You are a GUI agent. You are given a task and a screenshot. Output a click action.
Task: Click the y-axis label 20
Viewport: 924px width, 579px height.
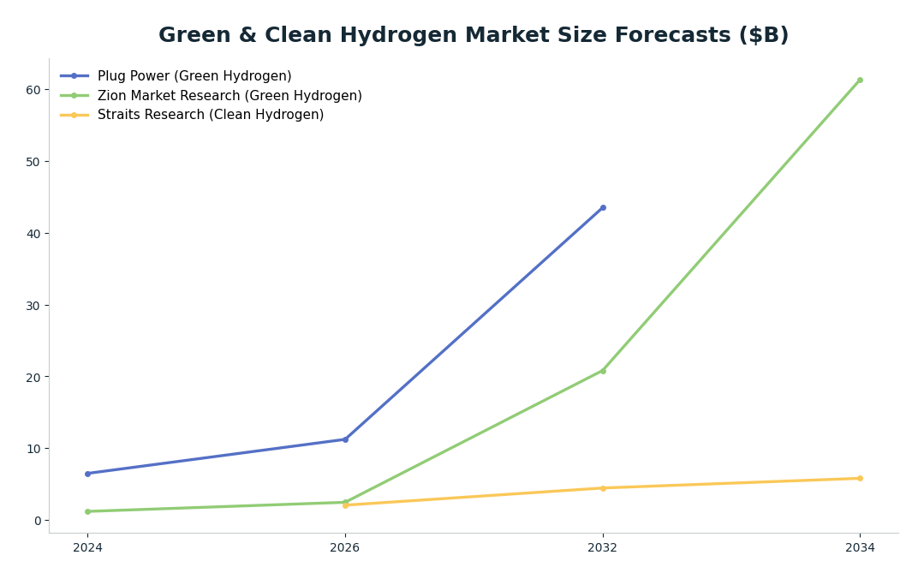tap(33, 377)
